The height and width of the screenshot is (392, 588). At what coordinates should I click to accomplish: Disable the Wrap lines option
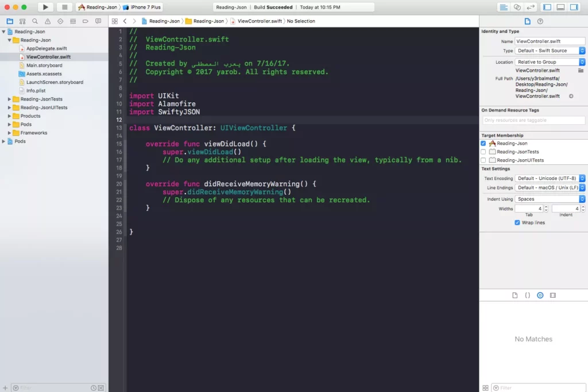[517, 222]
